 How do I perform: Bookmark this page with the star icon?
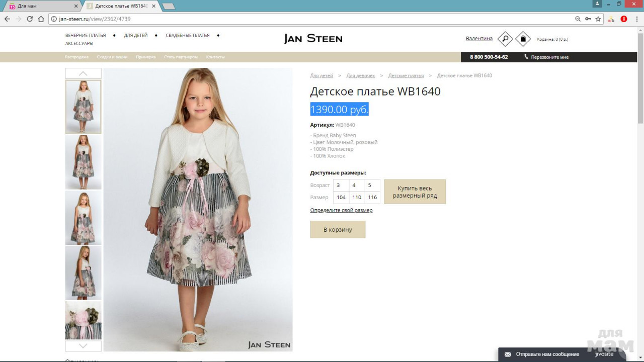598,19
